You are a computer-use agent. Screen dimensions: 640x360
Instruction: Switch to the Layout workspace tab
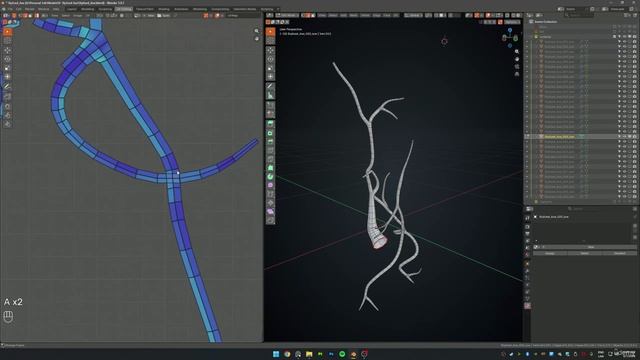point(71,9)
